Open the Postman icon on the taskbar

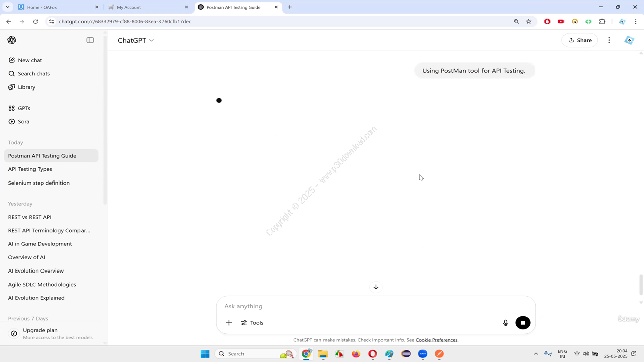tap(439, 354)
